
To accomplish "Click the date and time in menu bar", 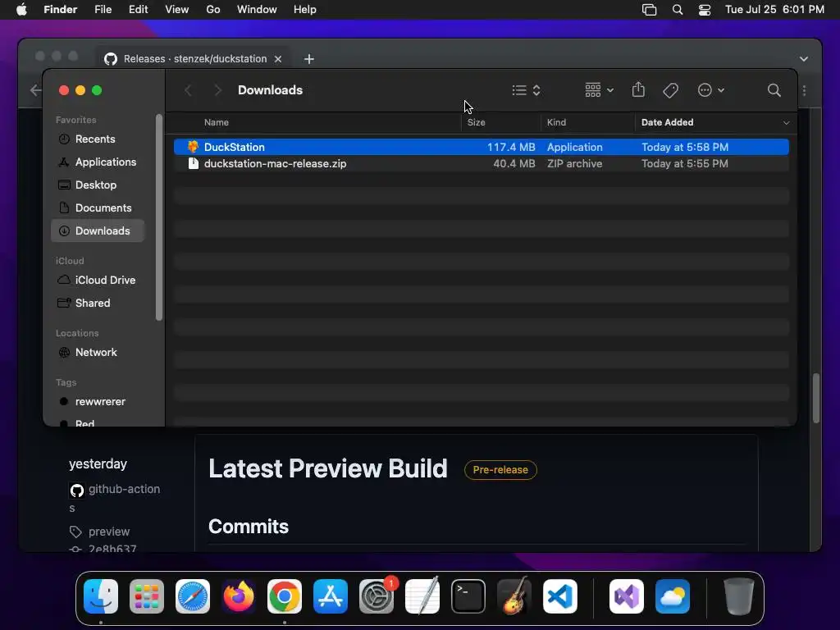I will pyautogui.click(x=774, y=10).
